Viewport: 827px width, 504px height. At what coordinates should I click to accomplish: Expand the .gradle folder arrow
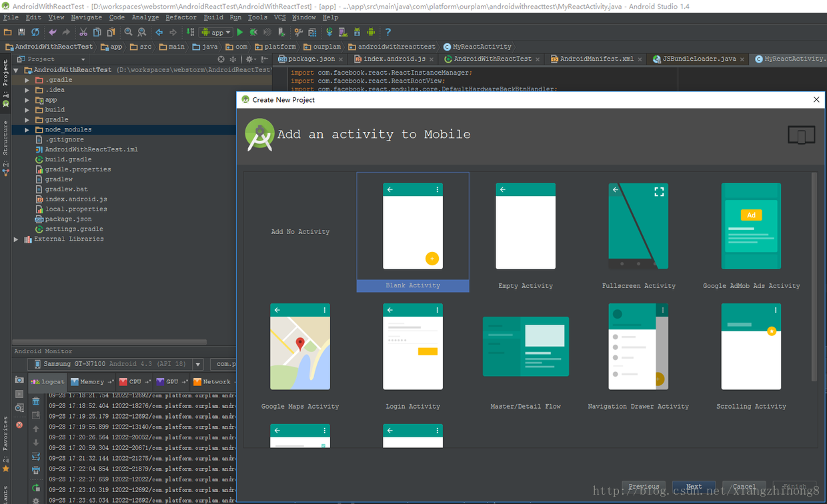click(x=27, y=80)
